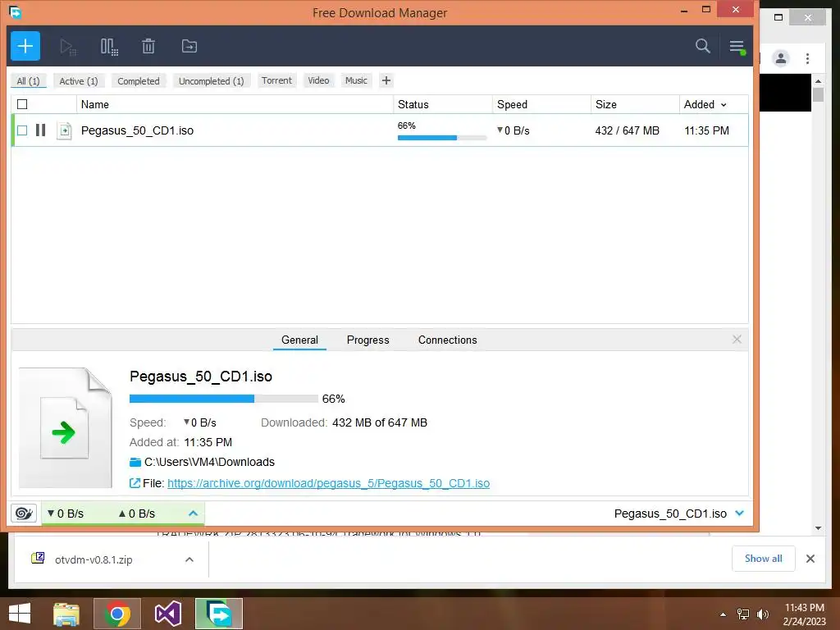Click the Name column header
This screenshot has height=630, width=840.
235,104
